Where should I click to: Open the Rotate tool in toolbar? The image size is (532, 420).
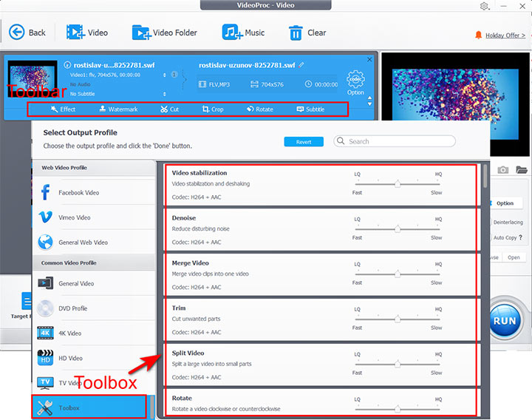point(260,109)
